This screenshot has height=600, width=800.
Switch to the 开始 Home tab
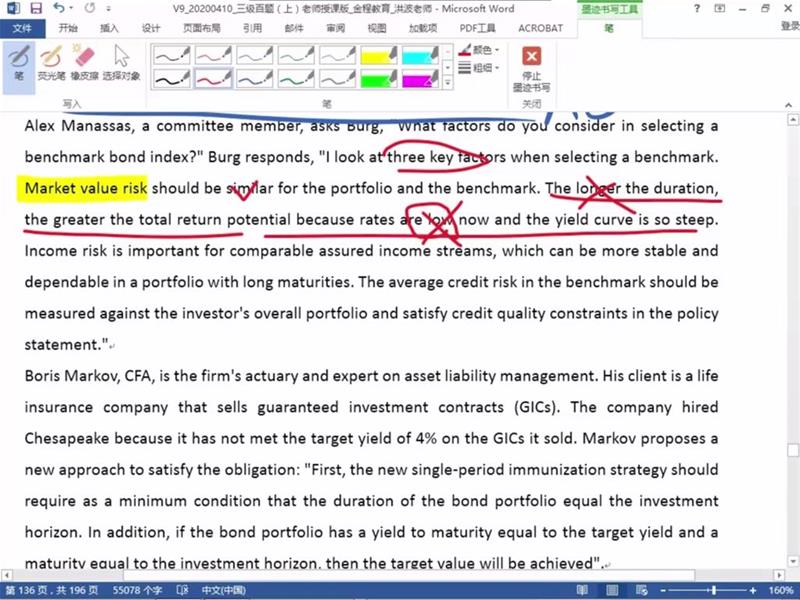tap(68, 28)
